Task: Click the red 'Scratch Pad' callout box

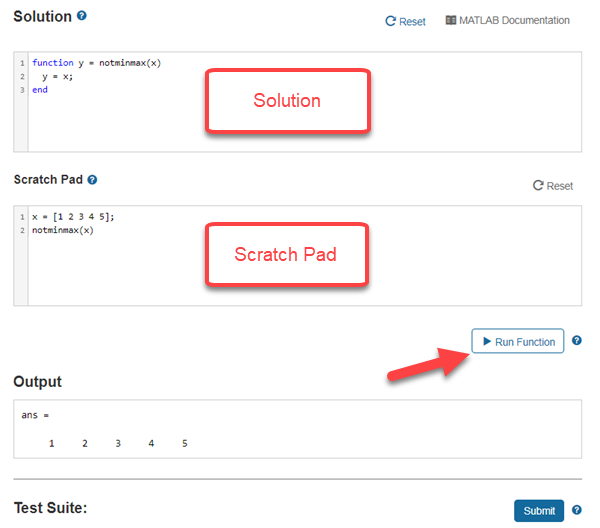Action: pos(286,254)
